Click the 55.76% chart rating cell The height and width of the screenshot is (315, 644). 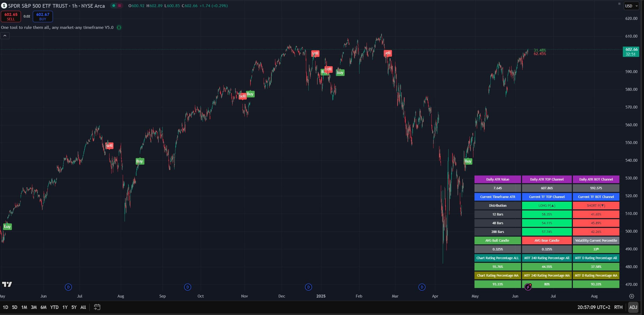click(497, 267)
